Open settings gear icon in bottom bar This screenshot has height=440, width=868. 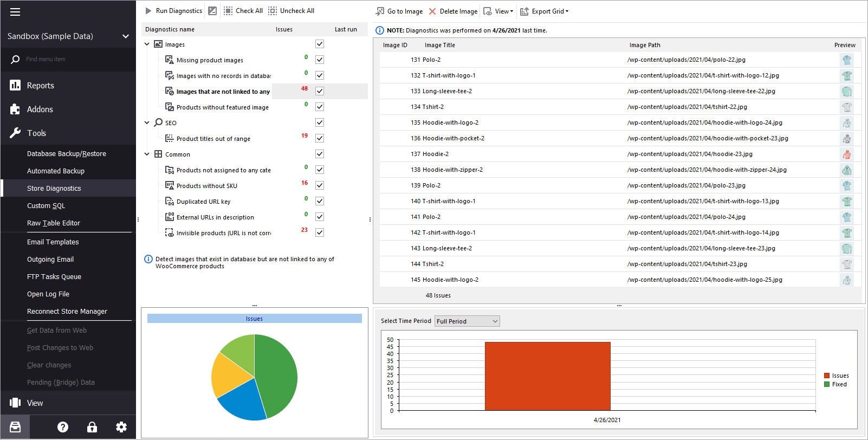click(x=121, y=427)
